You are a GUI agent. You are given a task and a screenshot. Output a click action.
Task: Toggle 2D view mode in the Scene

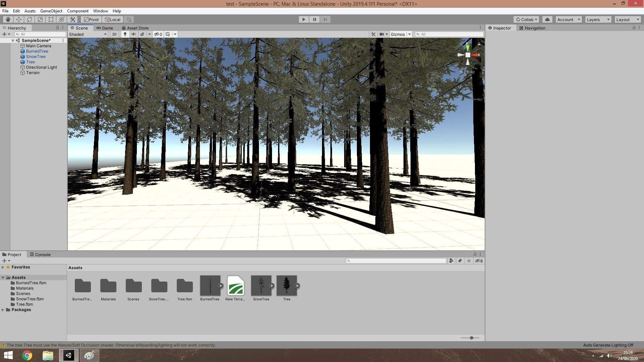click(114, 34)
